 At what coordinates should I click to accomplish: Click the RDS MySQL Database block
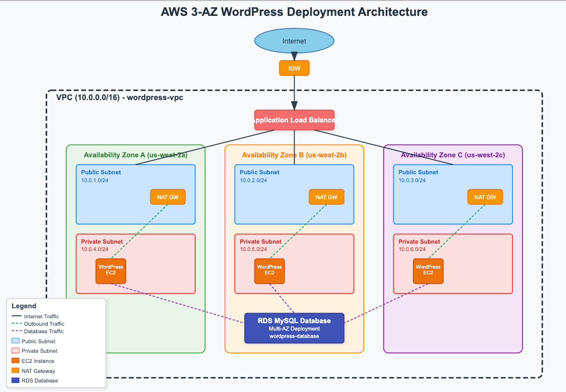(x=294, y=327)
